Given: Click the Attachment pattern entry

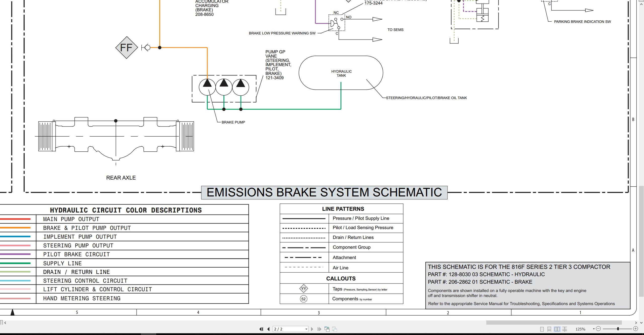Looking at the screenshot, I should [344, 258].
